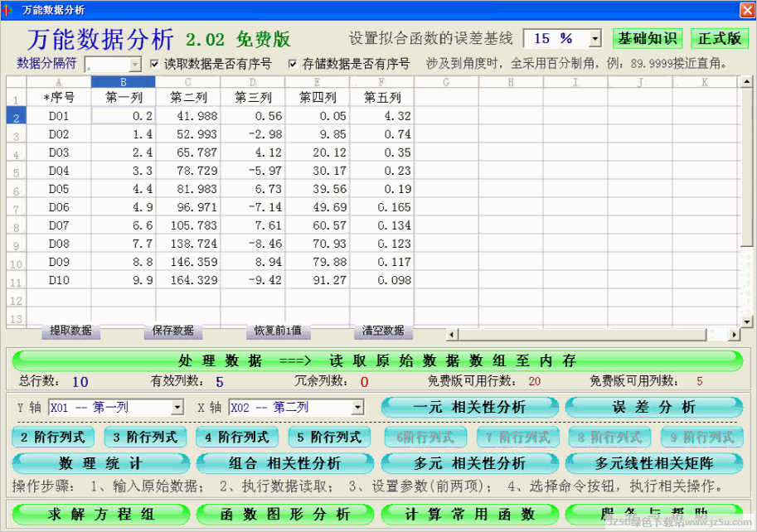Click the cell containing 0.098
This screenshot has height=532, width=757.
[x=382, y=280]
